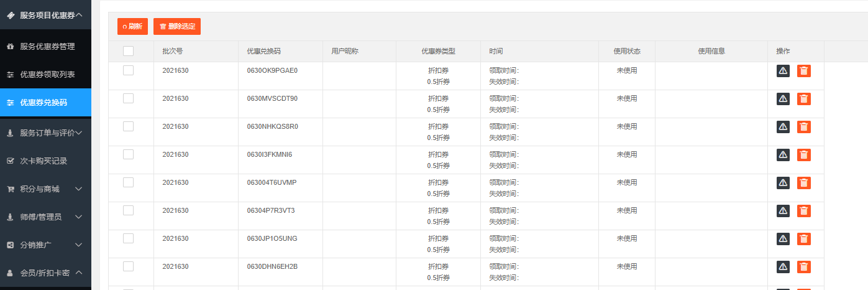Delete code 0630JP1O5UNG using trash icon
The height and width of the screenshot is (290, 868).
point(804,239)
